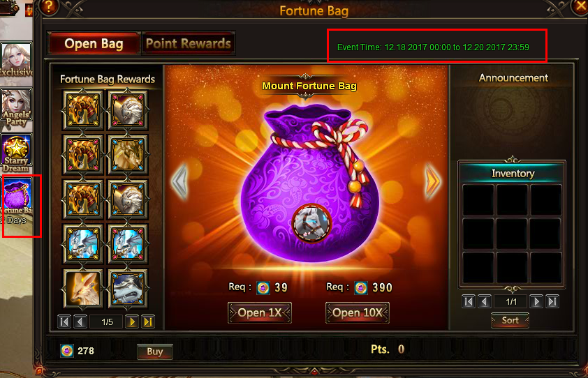Click the golden fox mount reward
The height and width of the screenshot is (378, 588).
pyautogui.click(x=82, y=289)
